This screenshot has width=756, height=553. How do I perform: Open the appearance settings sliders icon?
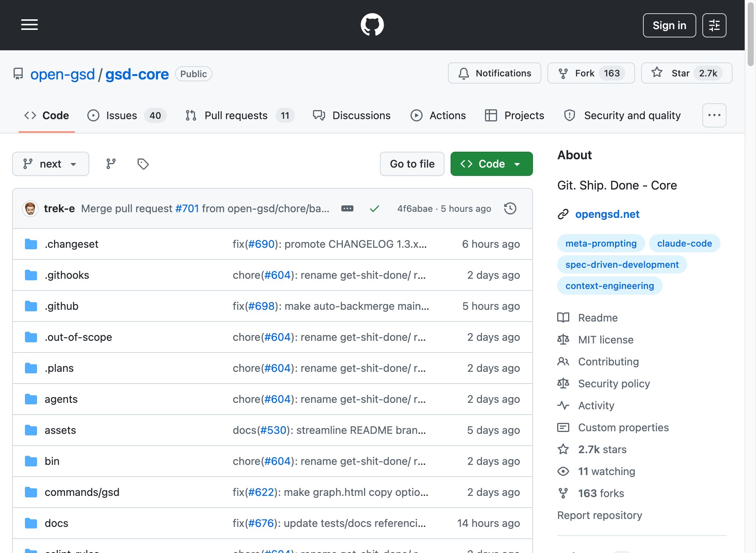pyautogui.click(x=714, y=25)
